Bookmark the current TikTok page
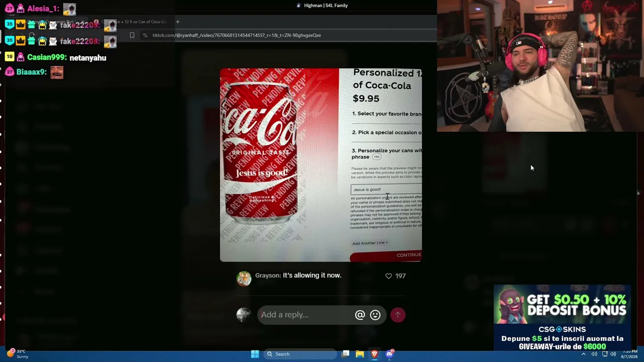Screen dimensions: 644x362 click(132, 35)
